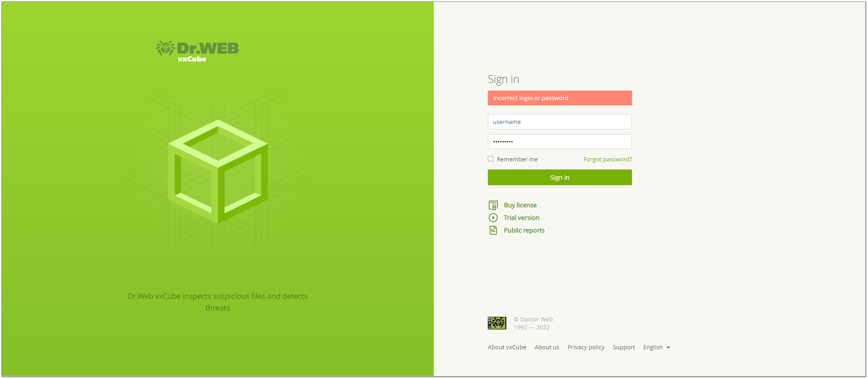Open the Trial version link
Image resolution: width=868 pixels, height=379 pixels.
[522, 218]
